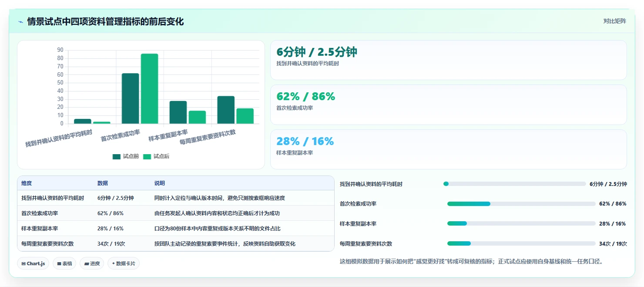Select the 数据卡片 chip
Image resolution: width=644 pixels, height=287 pixels.
click(124, 263)
